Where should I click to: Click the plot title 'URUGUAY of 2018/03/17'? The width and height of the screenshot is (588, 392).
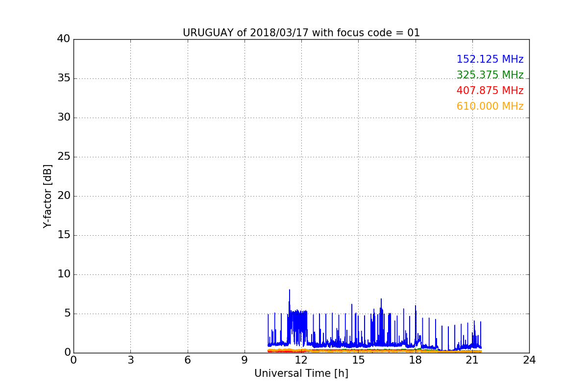(x=245, y=33)
